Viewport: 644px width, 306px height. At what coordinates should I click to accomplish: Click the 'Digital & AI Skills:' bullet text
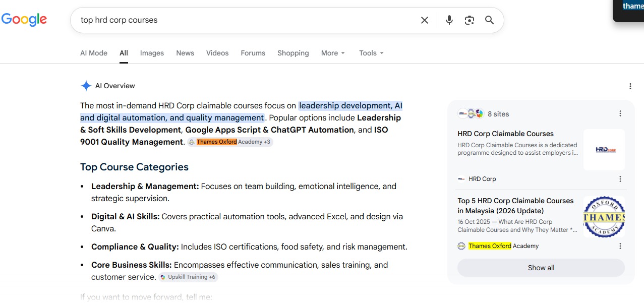125,216
